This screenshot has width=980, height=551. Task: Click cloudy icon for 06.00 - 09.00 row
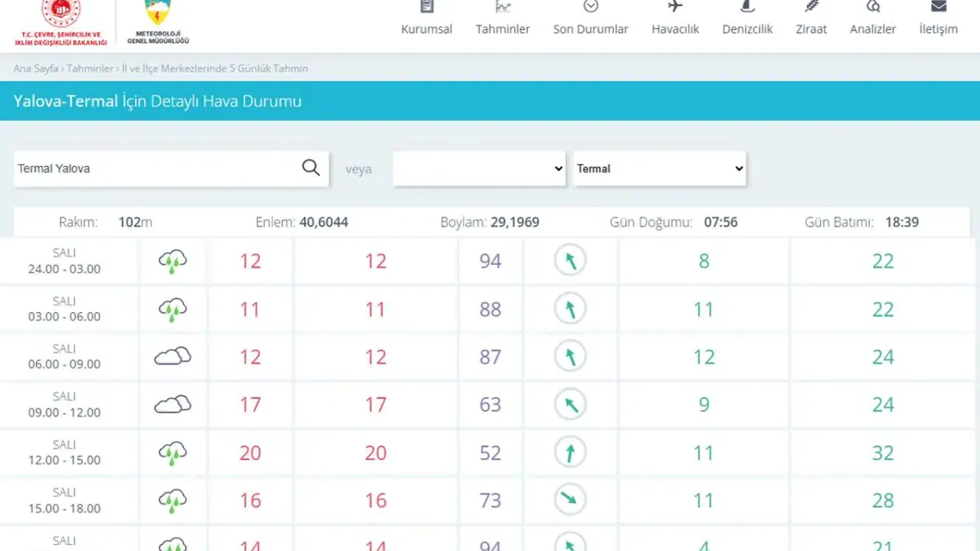(173, 357)
